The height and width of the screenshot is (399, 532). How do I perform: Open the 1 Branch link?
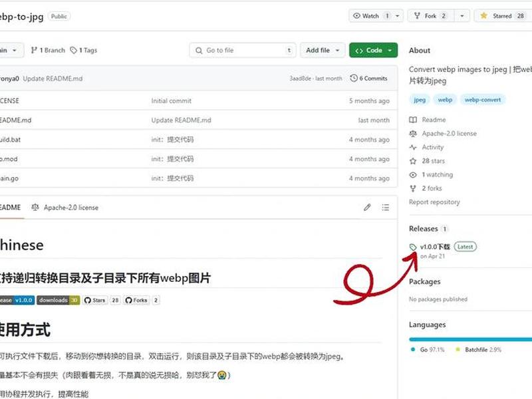coord(48,51)
